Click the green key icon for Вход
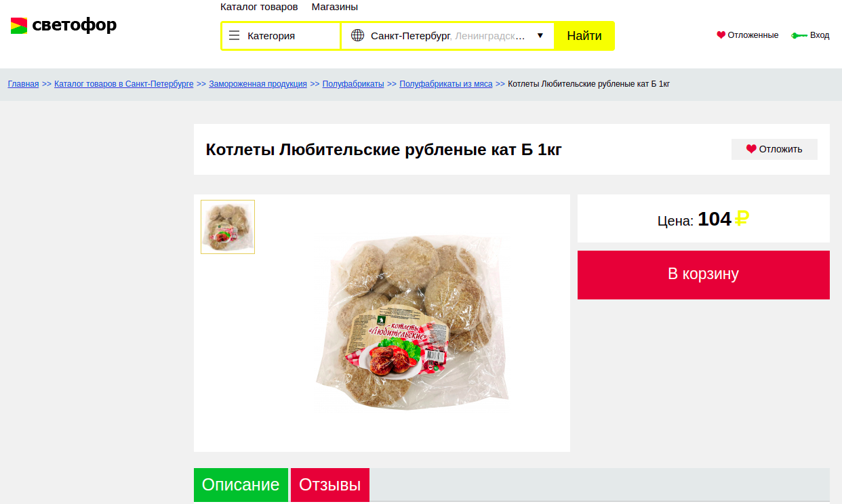842x504 pixels. pyautogui.click(x=799, y=35)
